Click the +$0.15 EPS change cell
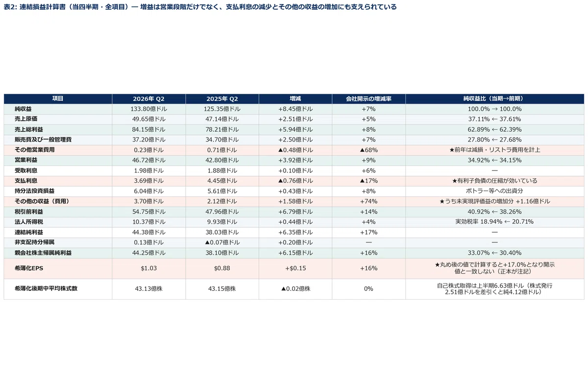The height and width of the screenshot is (381, 588). coord(295,268)
